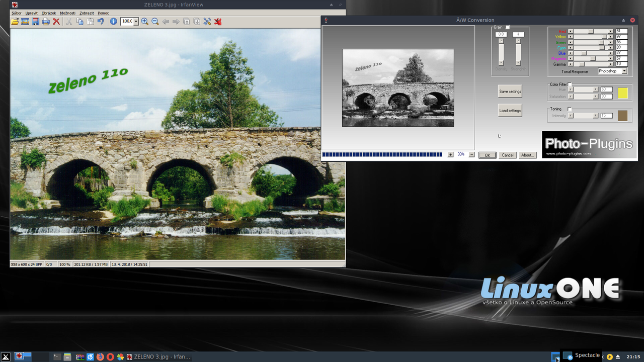This screenshot has width=644, height=362.
Task: Open the Súbor menu
Action: point(17,13)
